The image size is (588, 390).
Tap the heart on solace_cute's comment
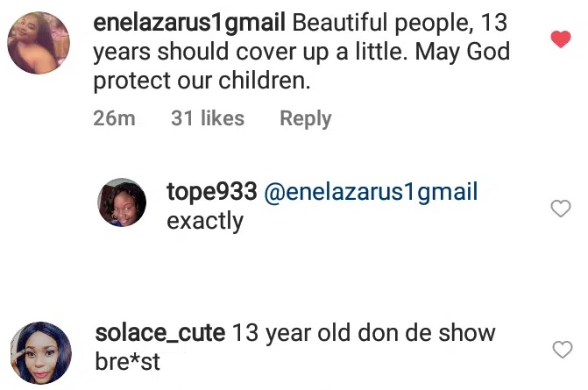point(561,350)
